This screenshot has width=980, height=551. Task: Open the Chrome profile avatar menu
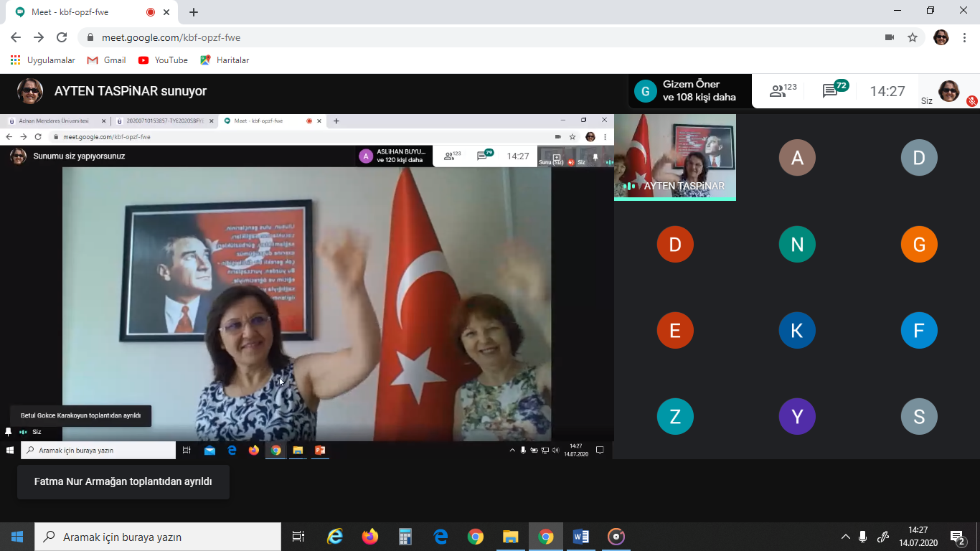941,37
